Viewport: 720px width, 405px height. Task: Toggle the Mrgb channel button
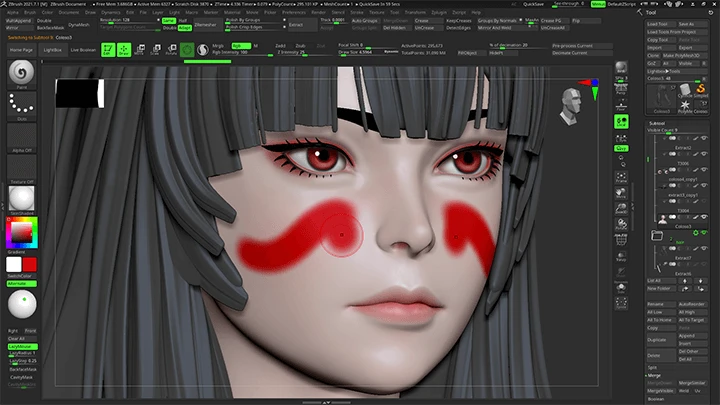[219, 46]
